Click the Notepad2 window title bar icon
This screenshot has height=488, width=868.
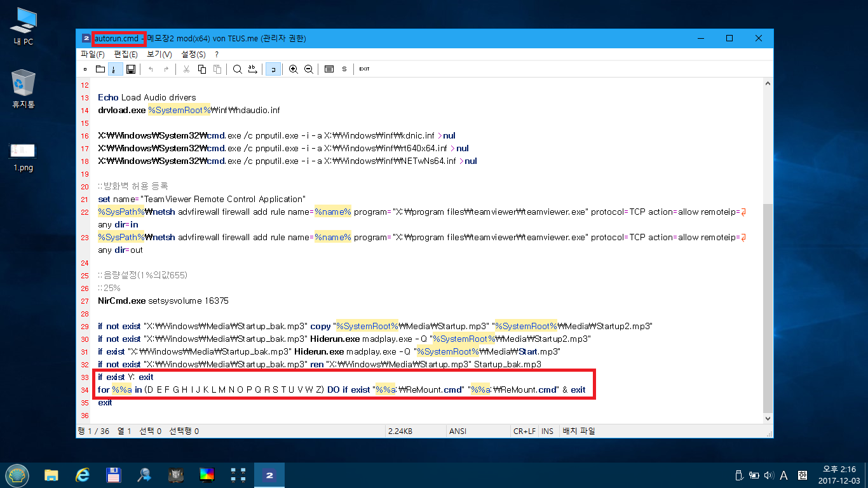tap(86, 39)
